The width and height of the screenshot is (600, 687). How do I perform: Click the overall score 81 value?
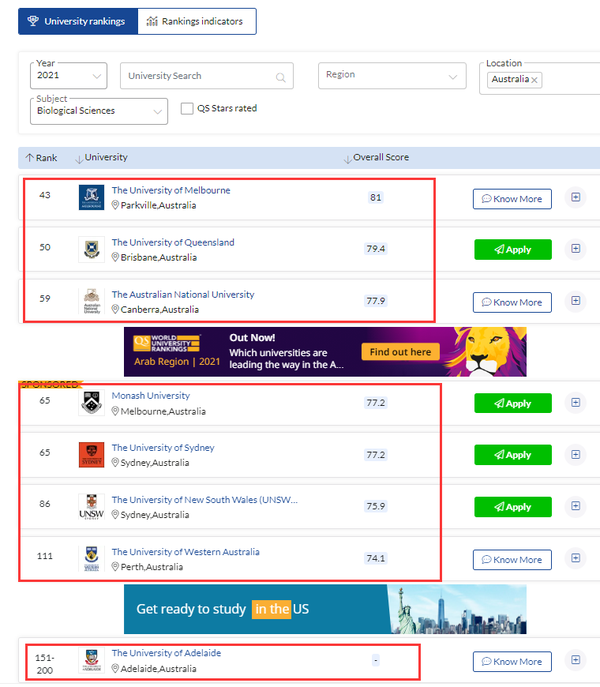coord(376,197)
